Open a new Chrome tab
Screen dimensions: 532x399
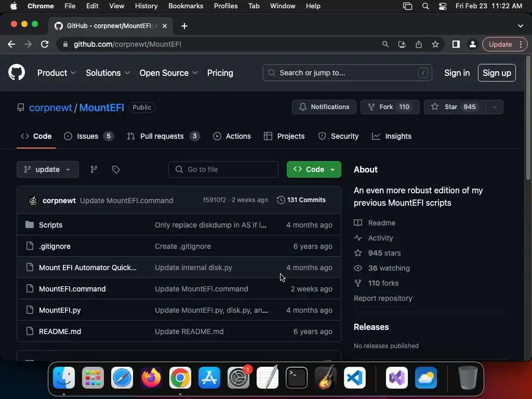tap(184, 26)
